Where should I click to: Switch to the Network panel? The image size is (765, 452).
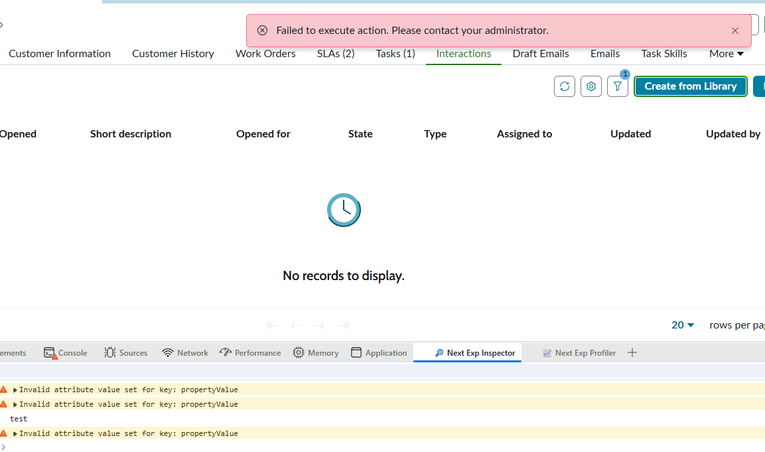click(185, 353)
